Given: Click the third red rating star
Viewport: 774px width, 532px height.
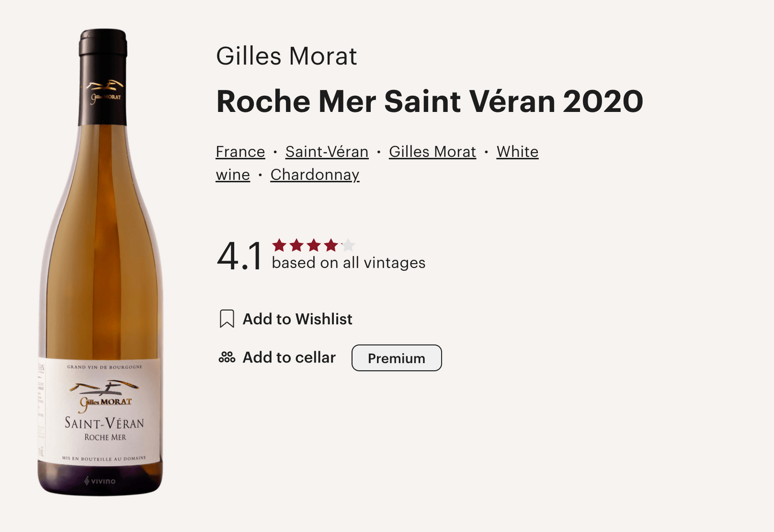Looking at the screenshot, I should click(313, 246).
